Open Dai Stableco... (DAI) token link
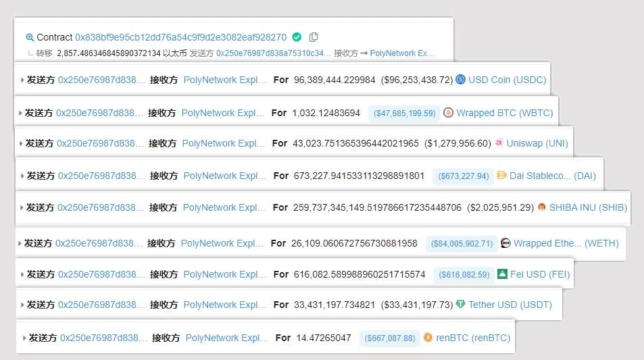The image size is (644, 360). [x=553, y=176]
